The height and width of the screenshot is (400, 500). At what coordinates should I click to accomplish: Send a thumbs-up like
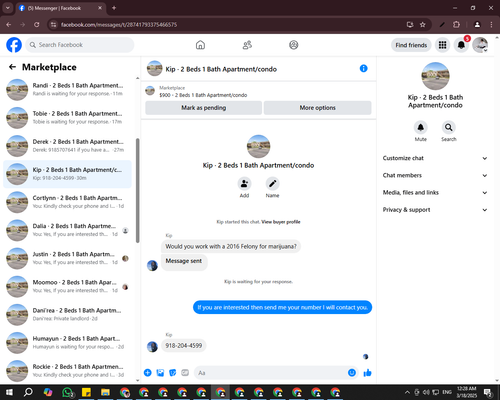pos(367,373)
